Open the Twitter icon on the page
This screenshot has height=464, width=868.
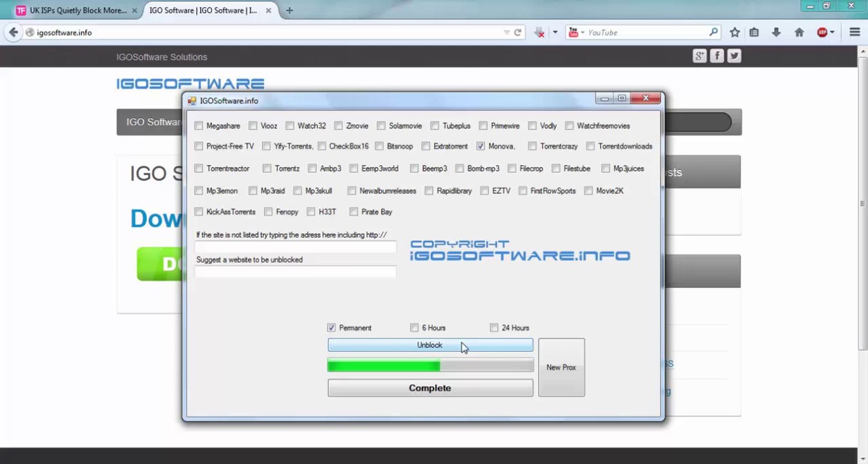pos(734,56)
